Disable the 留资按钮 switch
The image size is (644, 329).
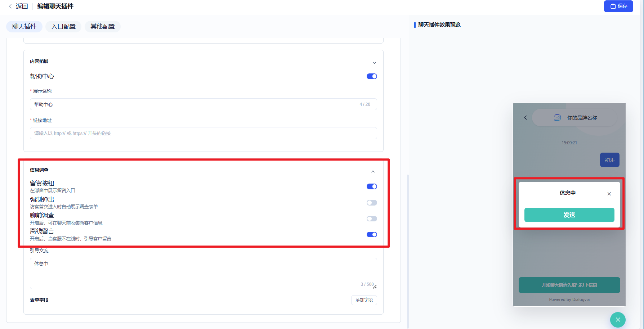coord(372,186)
